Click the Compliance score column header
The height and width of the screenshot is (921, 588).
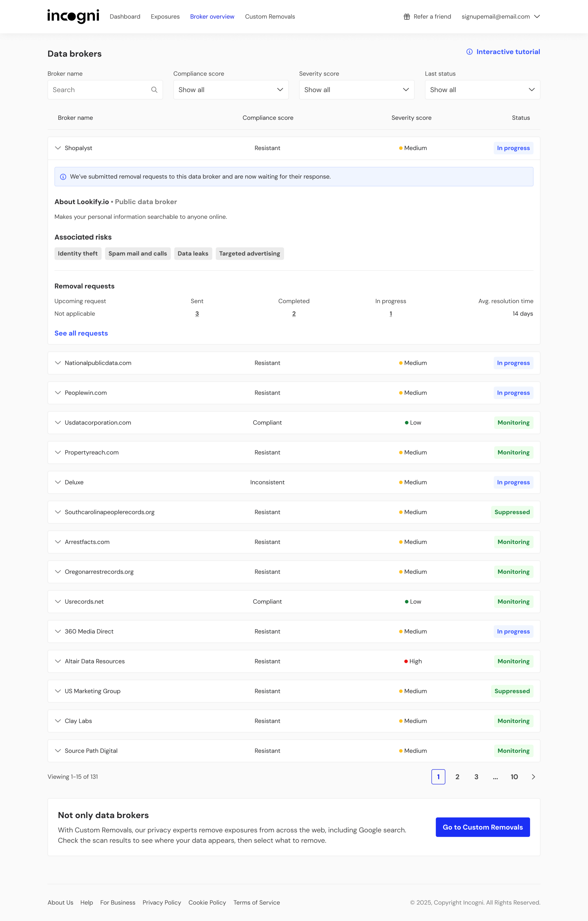coord(268,118)
